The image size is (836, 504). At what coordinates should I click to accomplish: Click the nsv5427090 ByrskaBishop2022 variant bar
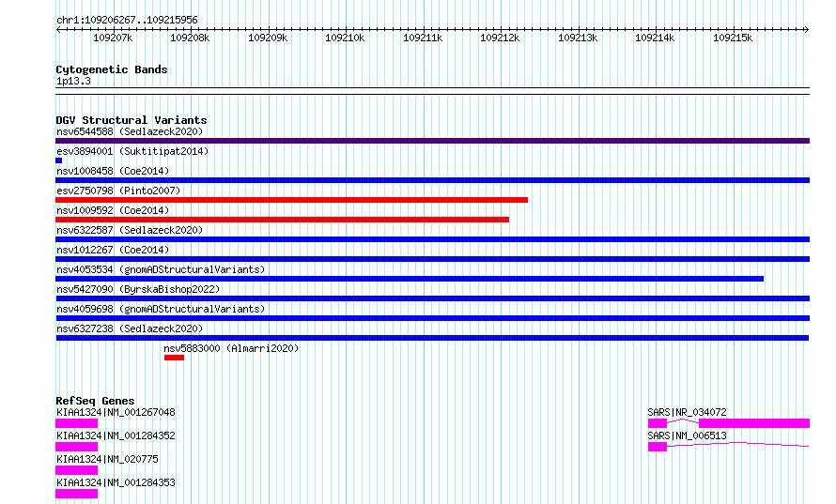432,298
